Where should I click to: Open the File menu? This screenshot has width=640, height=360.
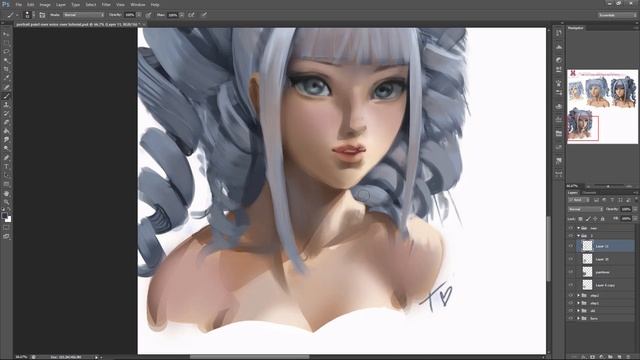pyautogui.click(x=18, y=4)
